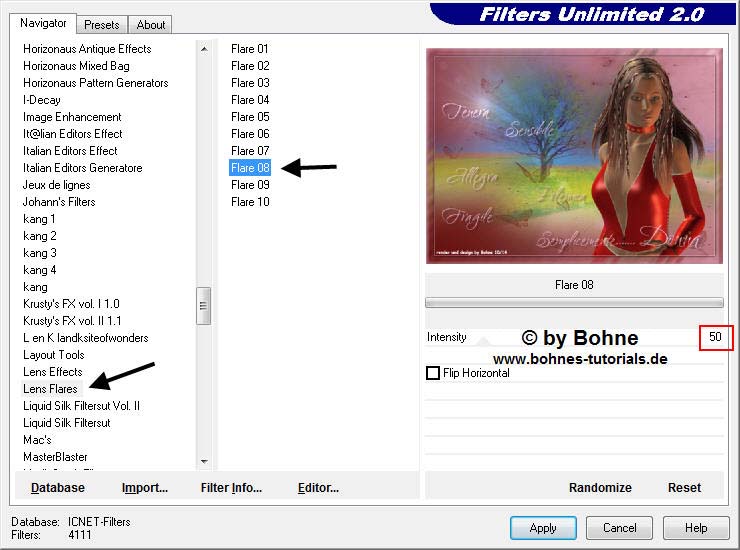Switch to the Presets tab
The width and height of the screenshot is (740, 550).
102,25
